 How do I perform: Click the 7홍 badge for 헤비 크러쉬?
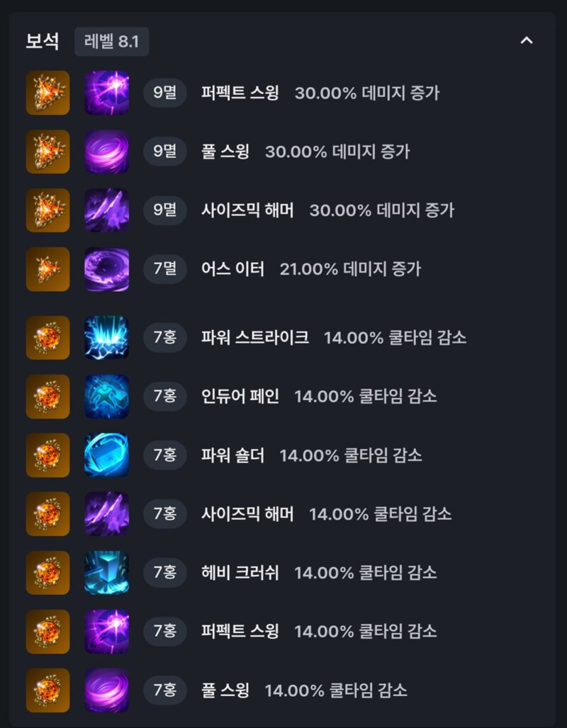165,572
